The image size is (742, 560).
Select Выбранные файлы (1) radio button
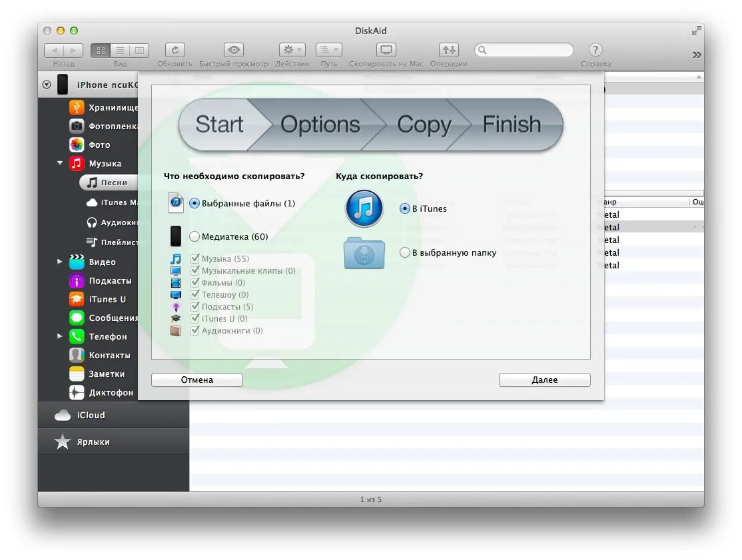194,203
